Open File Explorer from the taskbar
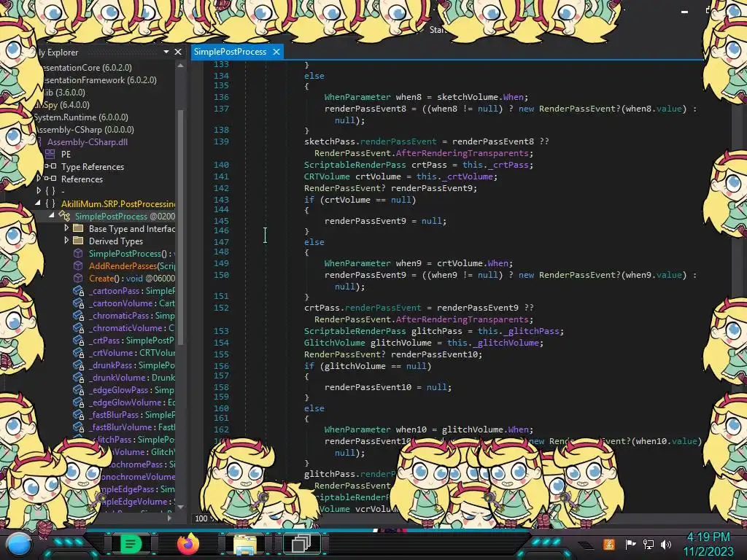Screen dimensions: 747x560 coord(244,544)
